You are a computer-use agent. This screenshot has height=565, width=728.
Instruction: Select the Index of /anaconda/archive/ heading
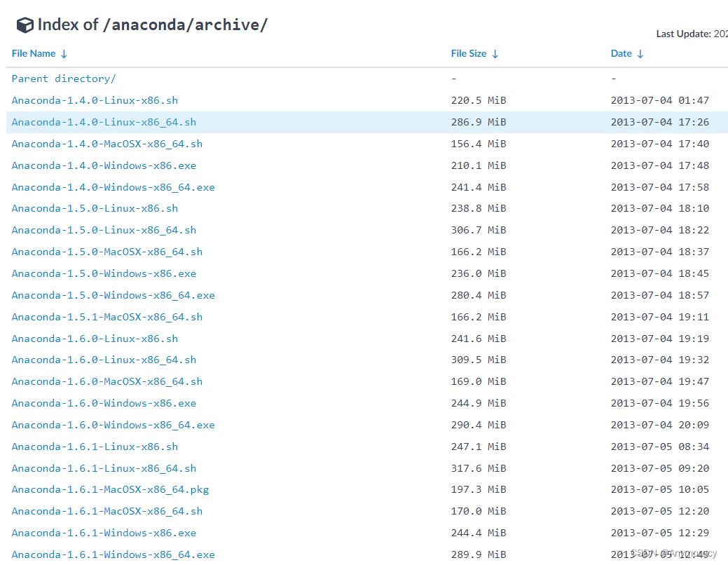152,25
